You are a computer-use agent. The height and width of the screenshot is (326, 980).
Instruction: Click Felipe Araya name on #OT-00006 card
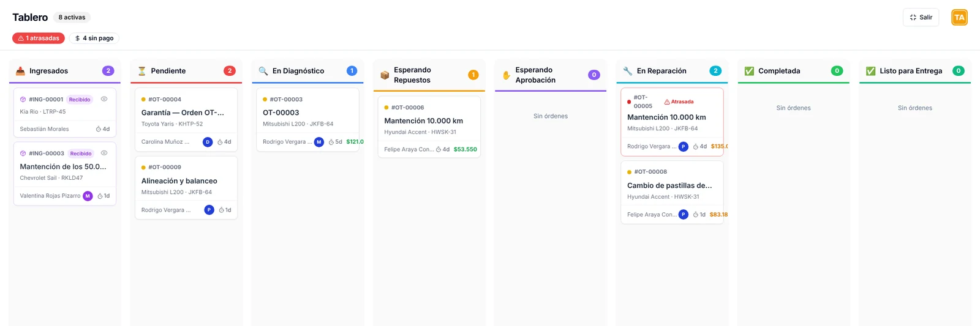click(409, 149)
